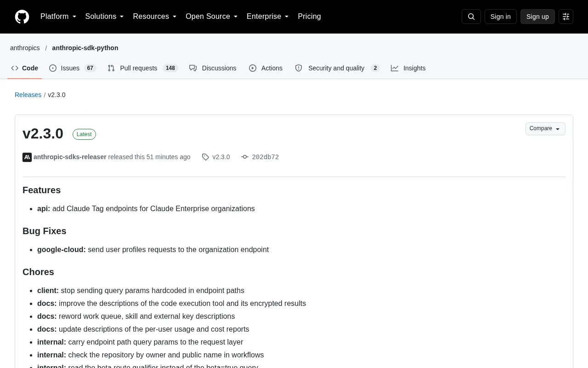
Task: Click the v2.3.0 release title
Action: pos(43,133)
